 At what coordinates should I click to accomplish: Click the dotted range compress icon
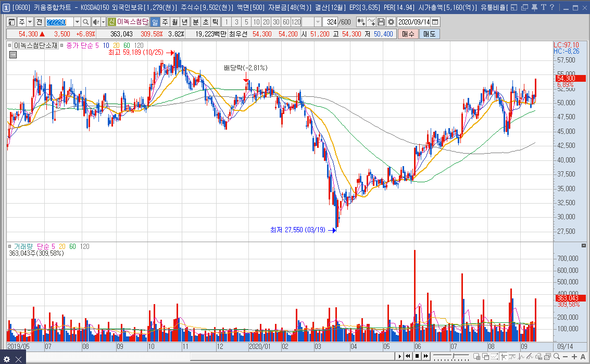[494, 357]
